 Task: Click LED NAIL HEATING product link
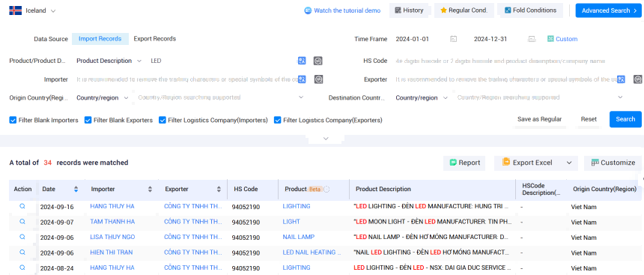pyautogui.click(x=312, y=252)
